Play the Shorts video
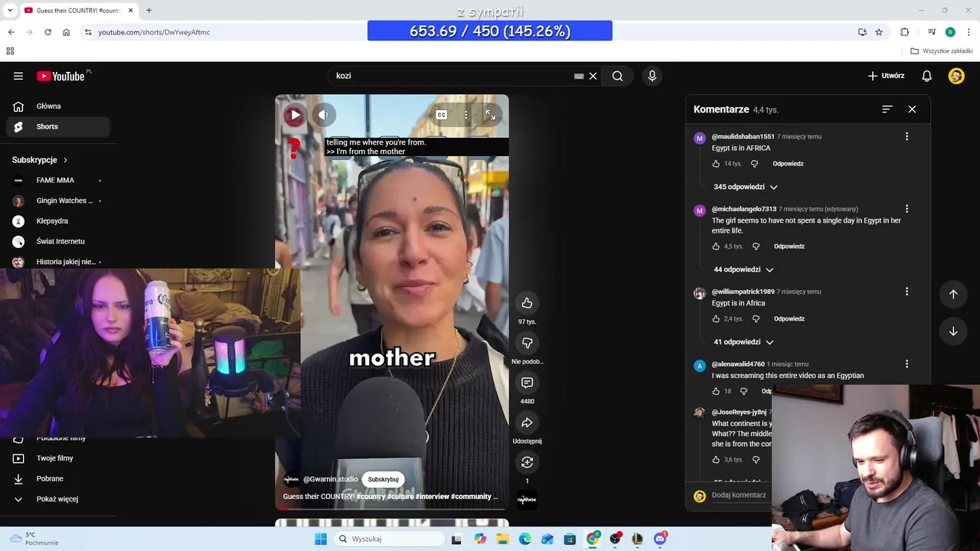Screen dimensions: 980x551 coord(295,115)
